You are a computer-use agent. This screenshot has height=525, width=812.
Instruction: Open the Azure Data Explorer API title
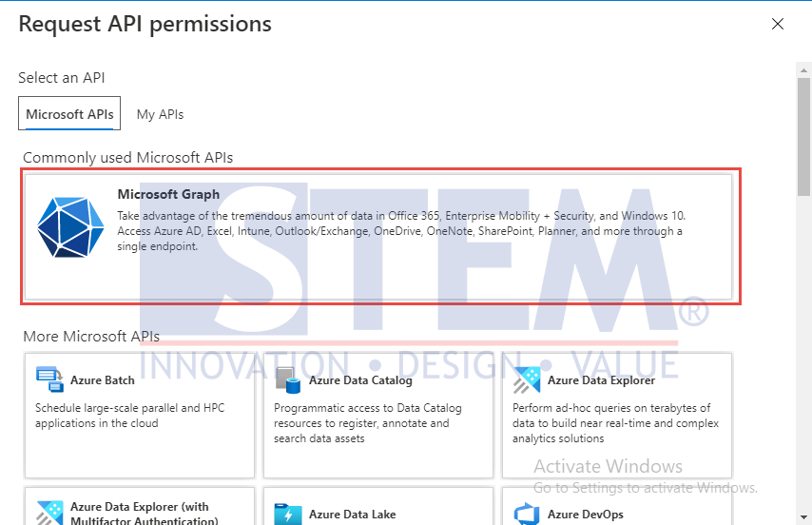pyautogui.click(x=601, y=380)
